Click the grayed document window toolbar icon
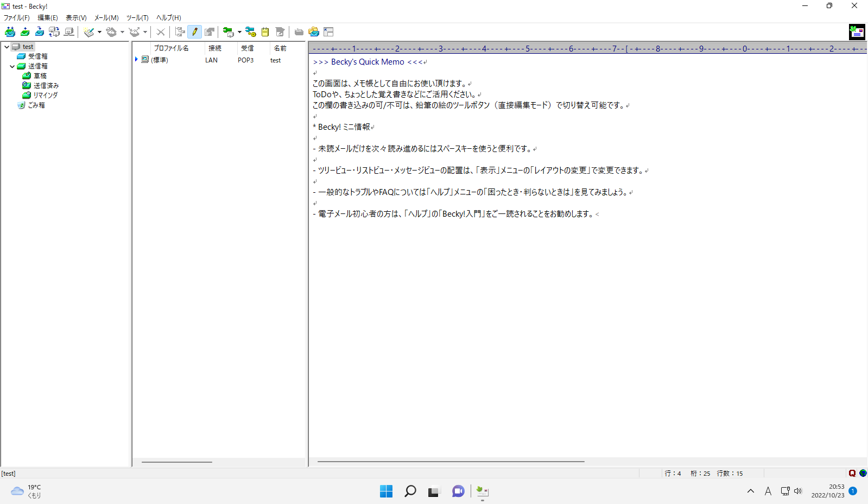Image resolution: width=868 pixels, height=504 pixels. (210, 32)
